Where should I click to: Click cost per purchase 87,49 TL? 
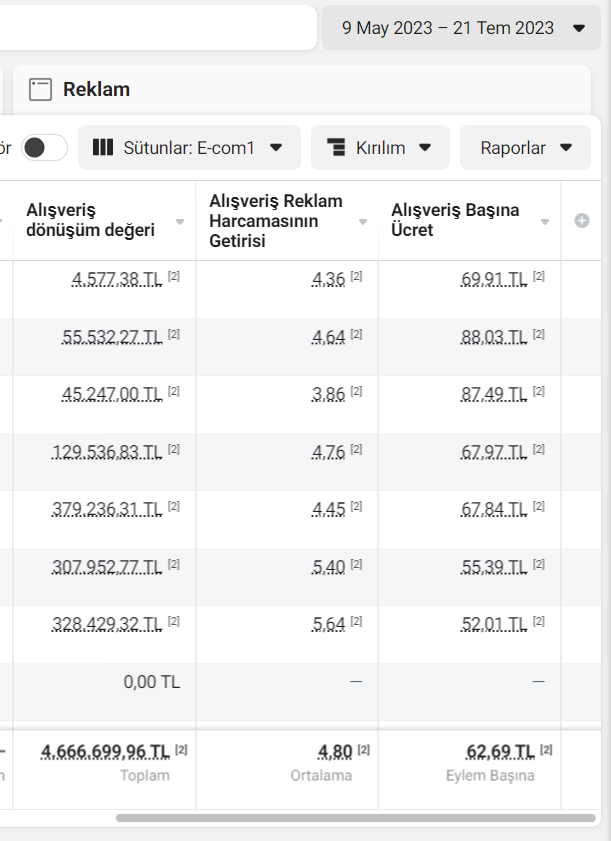494,394
